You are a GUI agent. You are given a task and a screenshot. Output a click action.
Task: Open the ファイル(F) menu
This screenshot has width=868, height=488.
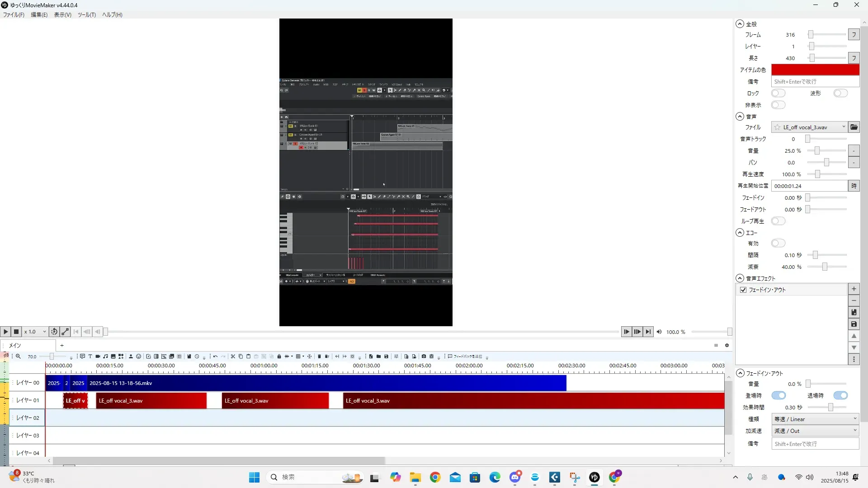click(x=14, y=15)
